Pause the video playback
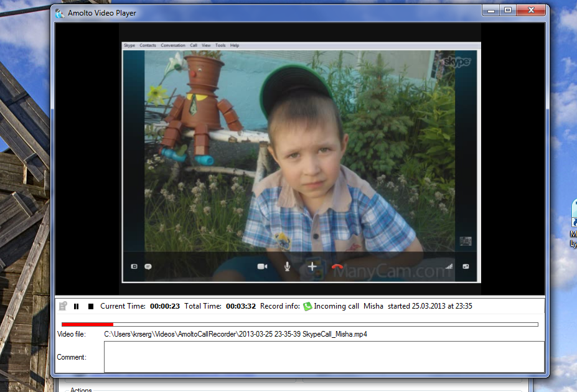Viewport: 577px width, 392px height. pyautogui.click(x=77, y=306)
